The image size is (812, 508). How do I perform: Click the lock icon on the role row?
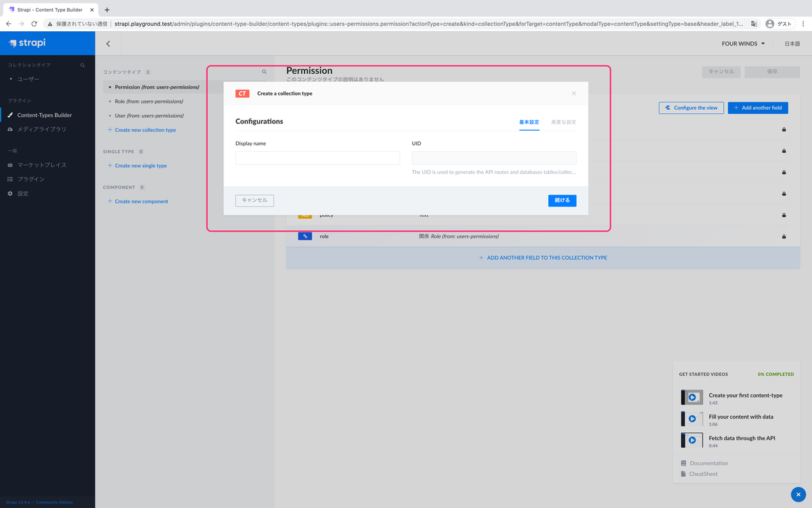point(784,236)
